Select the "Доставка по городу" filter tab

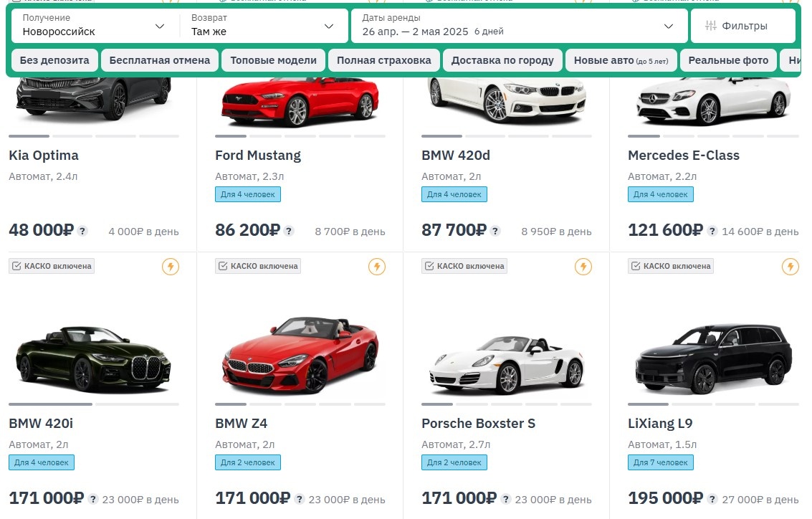(x=502, y=60)
